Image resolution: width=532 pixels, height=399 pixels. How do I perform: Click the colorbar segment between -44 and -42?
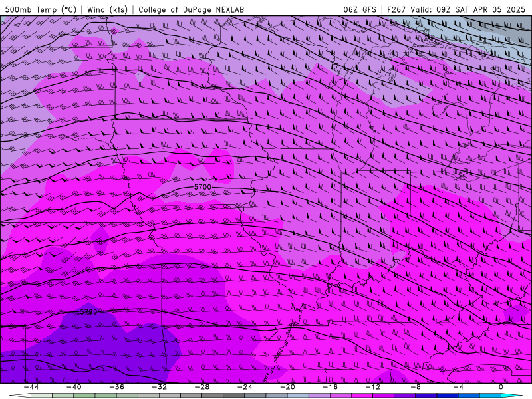tap(41, 396)
